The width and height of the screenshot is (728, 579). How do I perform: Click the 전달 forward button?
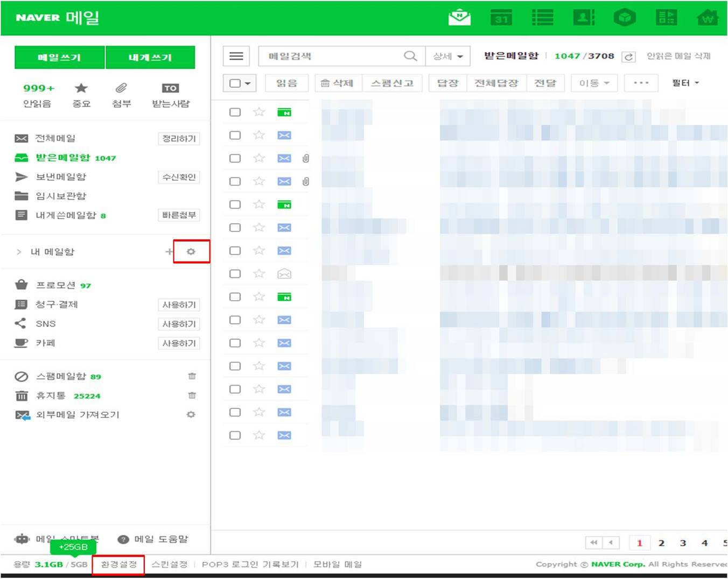[x=545, y=83]
